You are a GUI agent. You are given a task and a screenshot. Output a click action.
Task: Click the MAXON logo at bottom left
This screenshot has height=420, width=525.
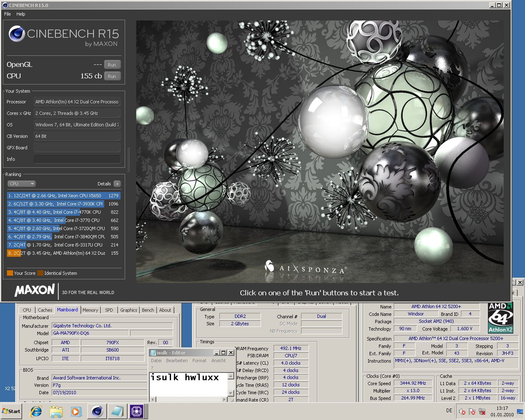(x=34, y=290)
